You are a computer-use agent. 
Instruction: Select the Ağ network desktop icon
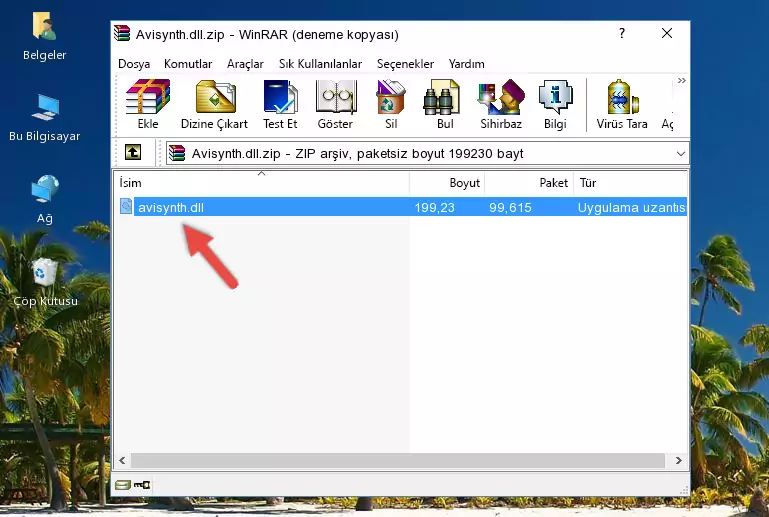pyautogui.click(x=45, y=199)
